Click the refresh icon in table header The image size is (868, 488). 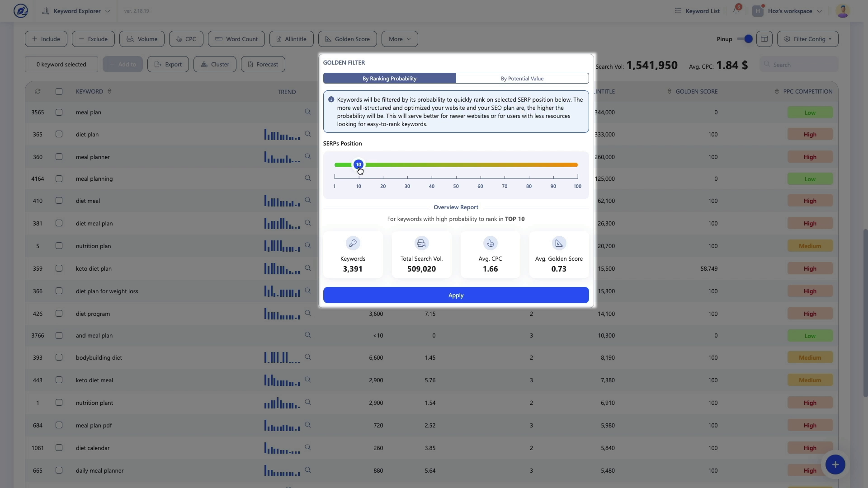(x=38, y=91)
